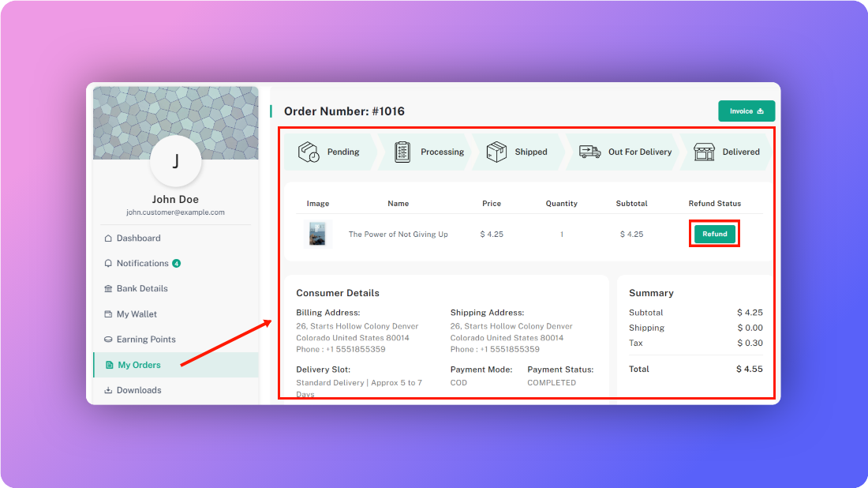868x488 pixels.
Task: Click the Earning Points coin icon
Action: [108, 340]
